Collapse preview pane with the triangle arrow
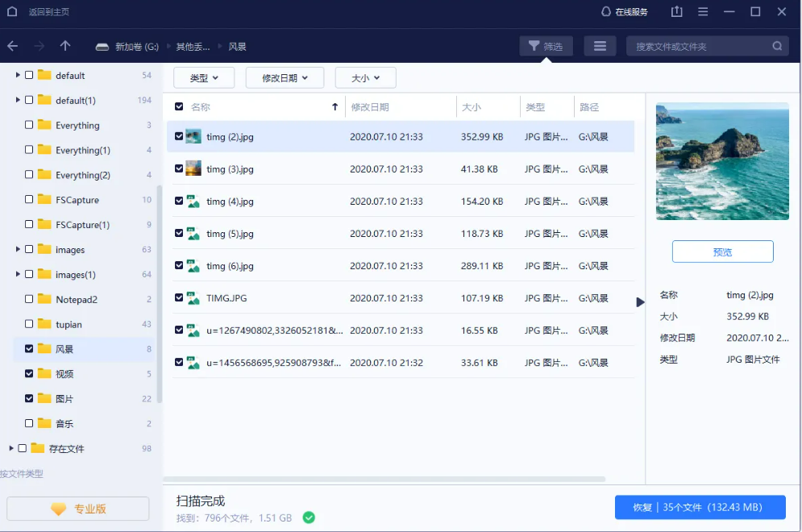 pyautogui.click(x=640, y=301)
